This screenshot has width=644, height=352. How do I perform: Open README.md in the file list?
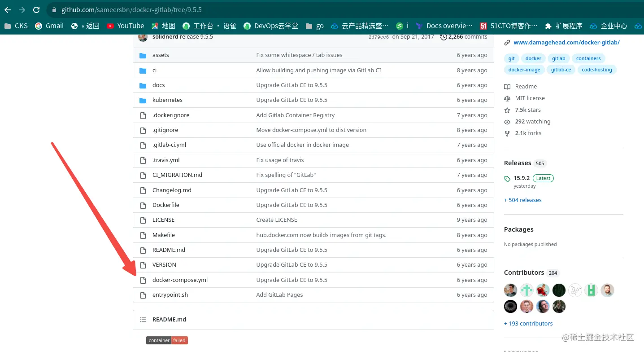(x=169, y=250)
